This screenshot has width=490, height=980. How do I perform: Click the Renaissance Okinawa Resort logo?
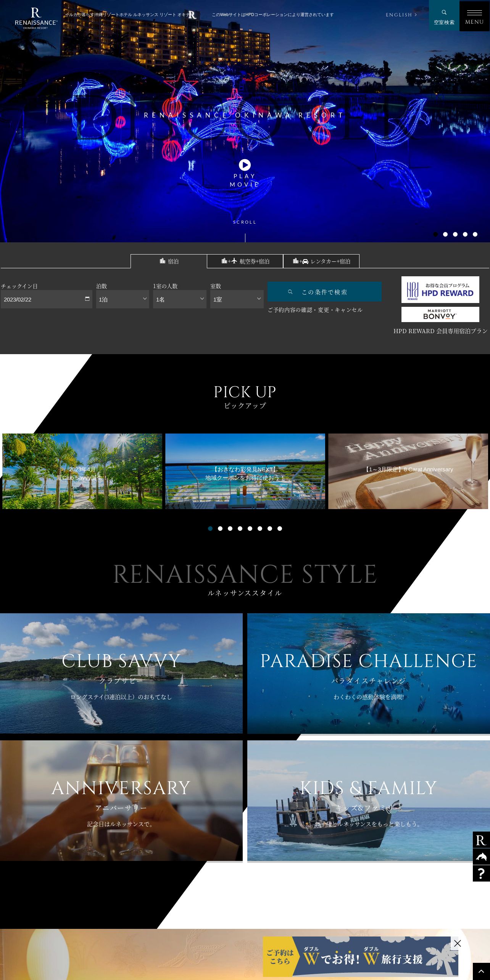pyautogui.click(x=36, y=18)
